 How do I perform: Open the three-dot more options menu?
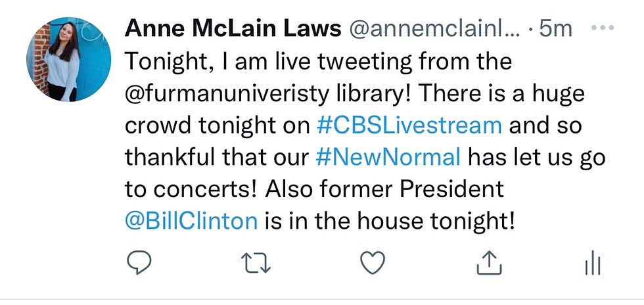tap(603, 28)
